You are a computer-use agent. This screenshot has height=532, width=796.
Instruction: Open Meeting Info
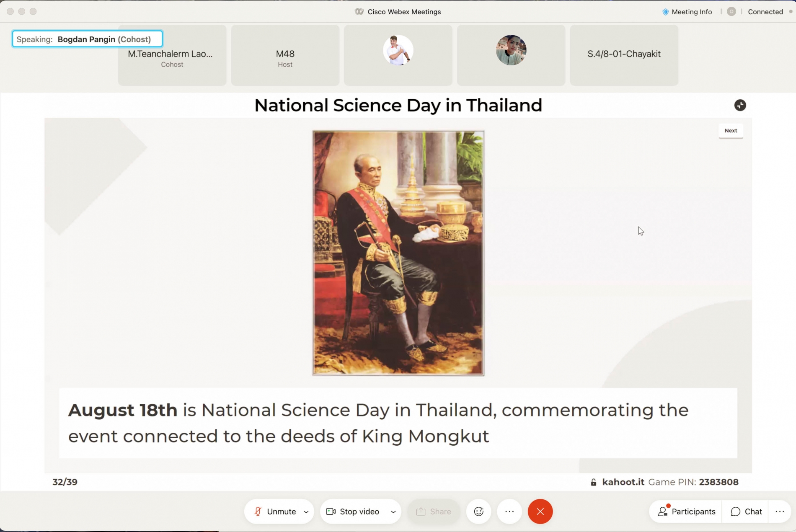687,12
